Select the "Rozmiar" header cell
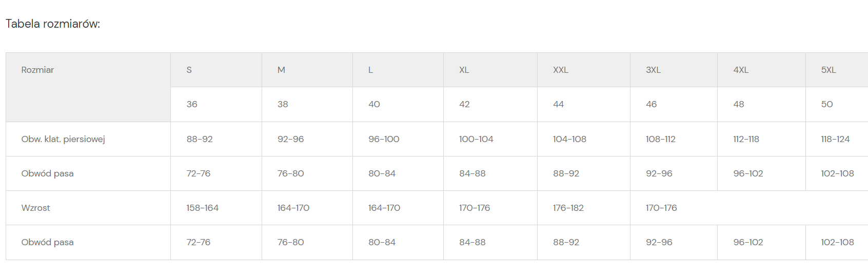This screenshot has height=276, width=868. pyautogui.click(x=37, y=70)
